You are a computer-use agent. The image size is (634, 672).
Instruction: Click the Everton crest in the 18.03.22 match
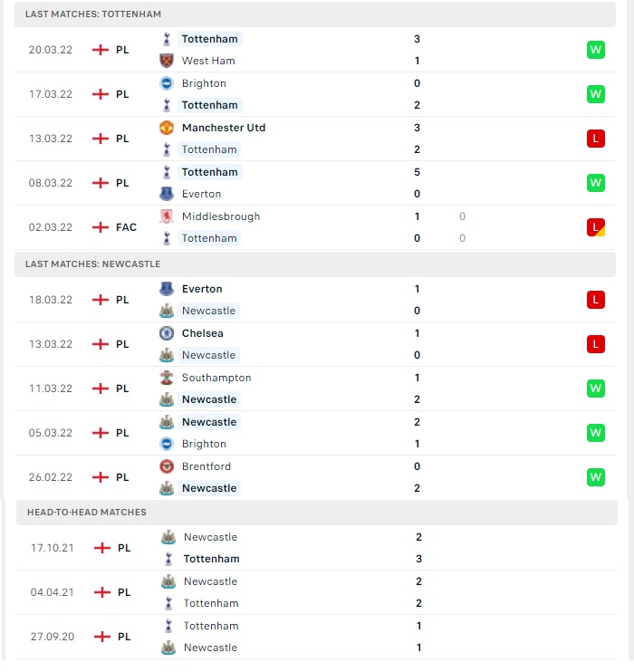[167, 289]
